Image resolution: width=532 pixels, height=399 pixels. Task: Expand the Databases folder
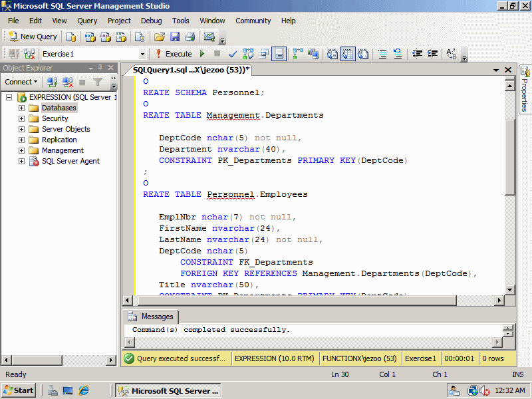click(x=21, y=108)
